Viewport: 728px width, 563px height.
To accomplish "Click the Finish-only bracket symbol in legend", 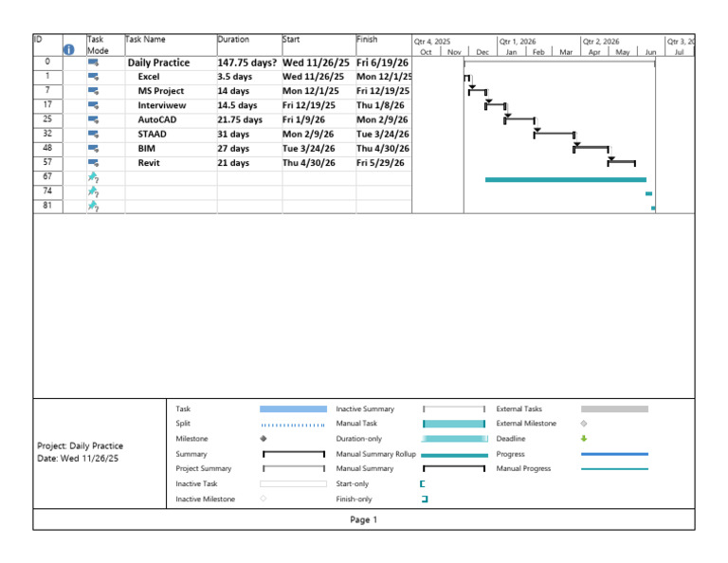I will 425,499.
